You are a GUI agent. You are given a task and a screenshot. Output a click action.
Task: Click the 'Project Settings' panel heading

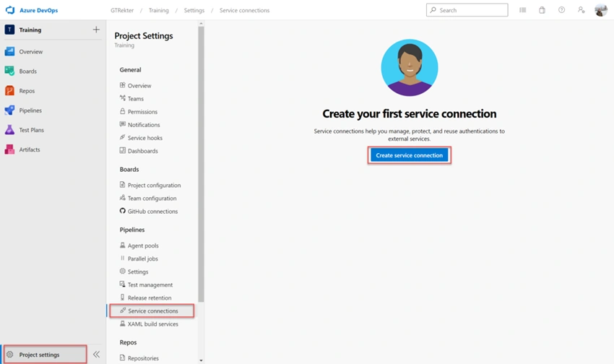coord(144,35)
